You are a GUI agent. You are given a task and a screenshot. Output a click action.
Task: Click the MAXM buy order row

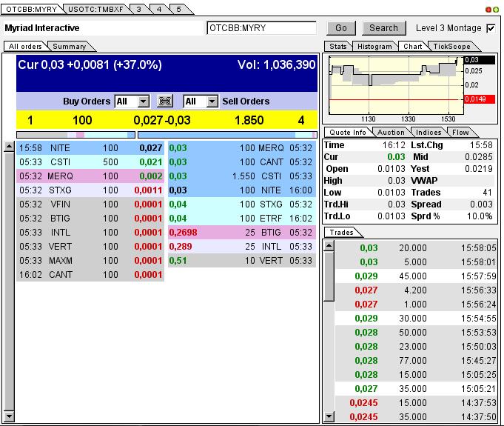[90, 261]
